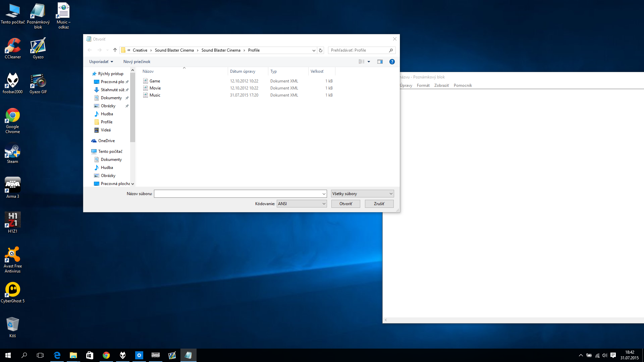Expand the Usporiadat dropdown menu
Screen dimensions: 644x362
101,61
